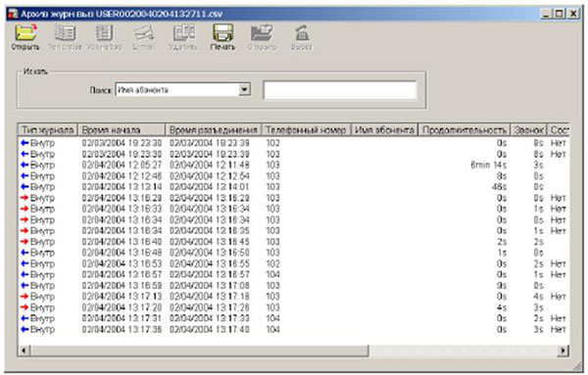Click blue arrow icon in 13:16:57 row
Image resolution: width=588 pixels, height=375 pixels.
pyautogui.click(x=24, y=274)
